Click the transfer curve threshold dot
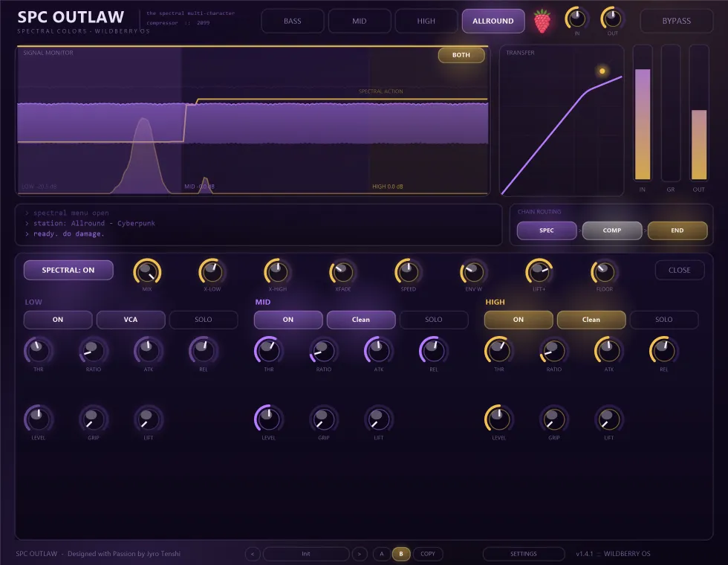 (x=602, y=71)
